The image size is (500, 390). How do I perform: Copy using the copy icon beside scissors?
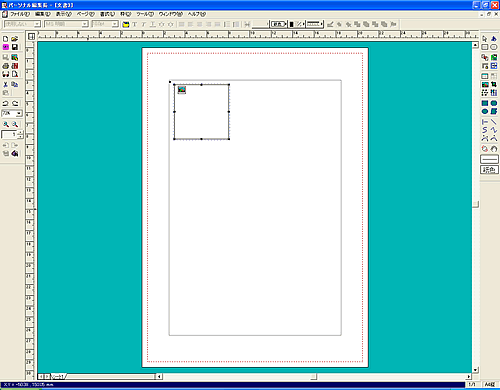(x=15, y=84)
